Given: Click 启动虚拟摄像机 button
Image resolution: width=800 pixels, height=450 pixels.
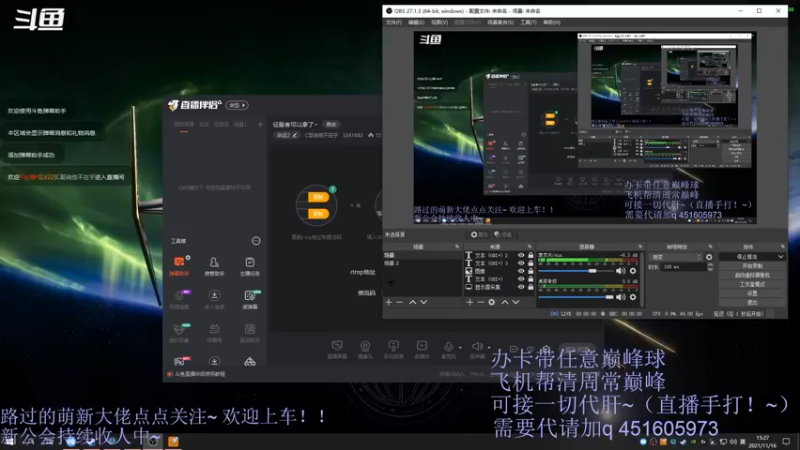Looking at the screenshot, I should click(x=752, y=275).
